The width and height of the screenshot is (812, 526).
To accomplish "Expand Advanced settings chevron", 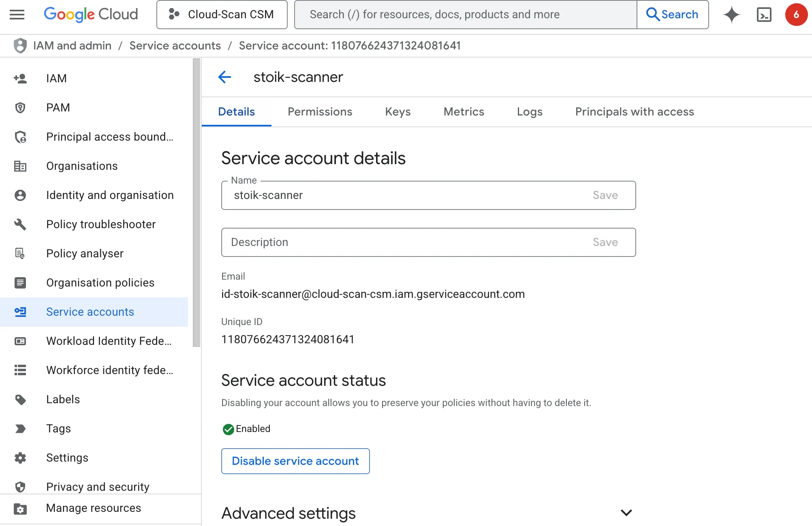I will pyautogui.click(x=626, y=513).
